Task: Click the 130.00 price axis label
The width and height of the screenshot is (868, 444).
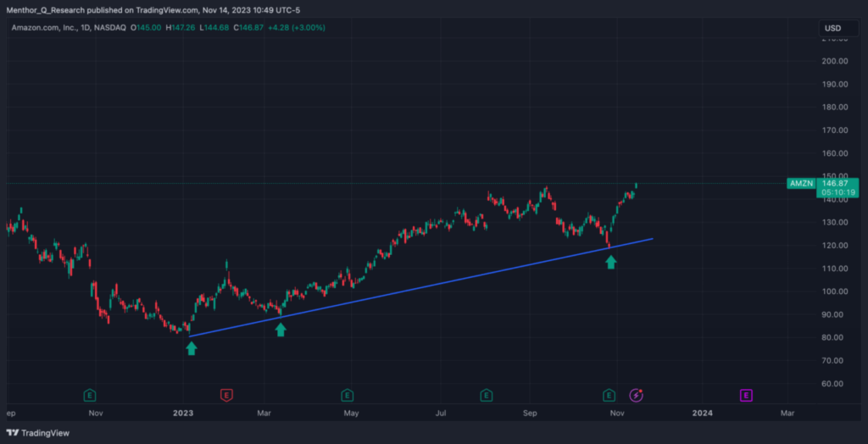Action: (834, 223)
